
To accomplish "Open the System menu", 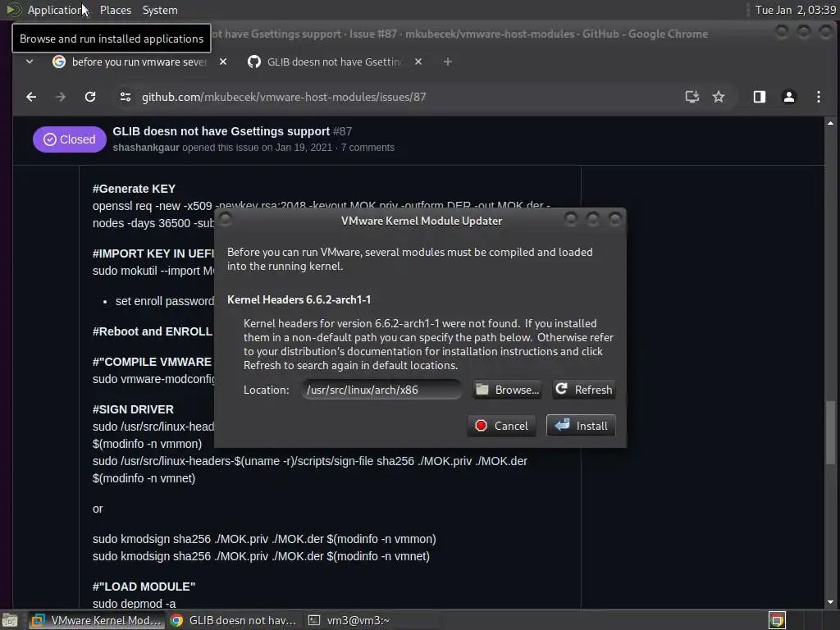I will pyautogui.click(x=160, y=10).
